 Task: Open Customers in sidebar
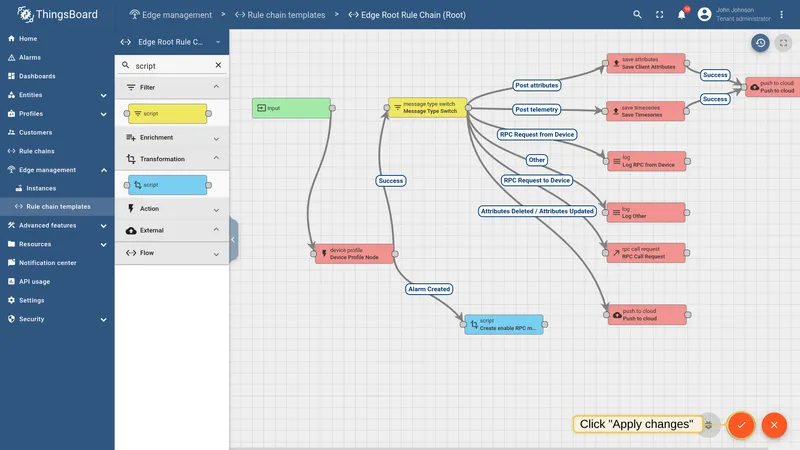57,132
